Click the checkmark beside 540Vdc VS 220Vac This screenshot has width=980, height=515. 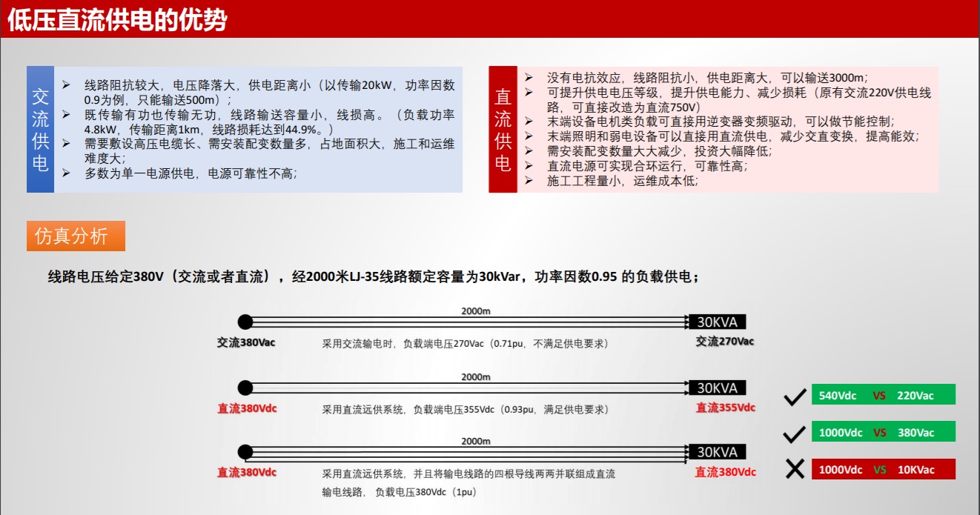click(795, 398)
